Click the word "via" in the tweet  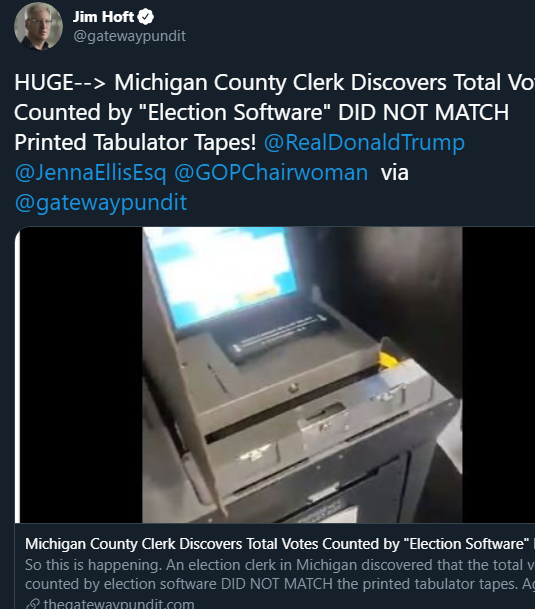(x=394, y=172)
